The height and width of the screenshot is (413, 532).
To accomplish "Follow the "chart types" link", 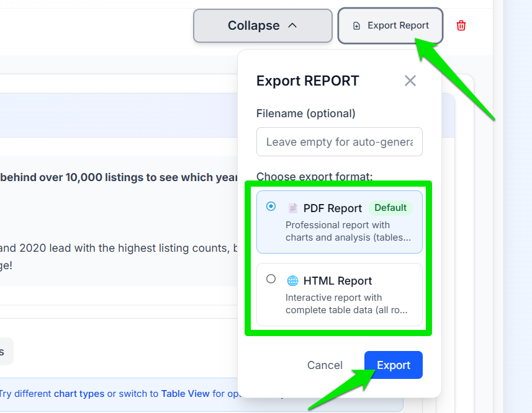I will click(x=79, y=394).
